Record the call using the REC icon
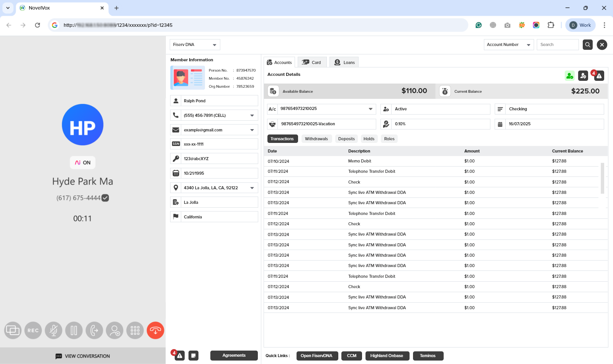The height and width of the screenshot is (364, 613). (33, 330)
